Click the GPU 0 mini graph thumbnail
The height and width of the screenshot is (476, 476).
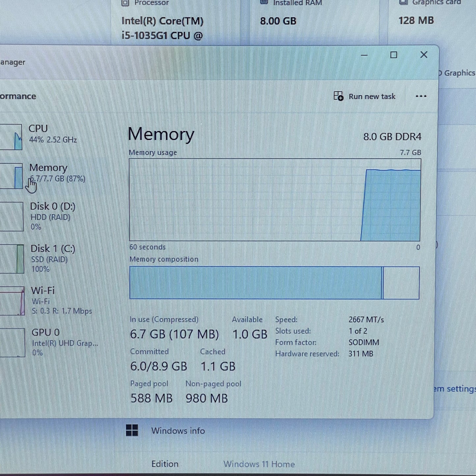[13, 343]
